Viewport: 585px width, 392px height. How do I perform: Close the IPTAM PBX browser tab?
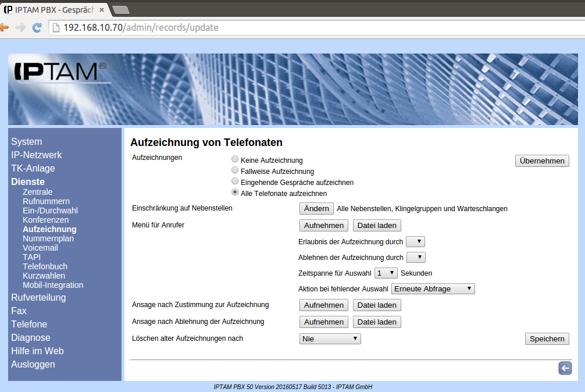(102, 10)
